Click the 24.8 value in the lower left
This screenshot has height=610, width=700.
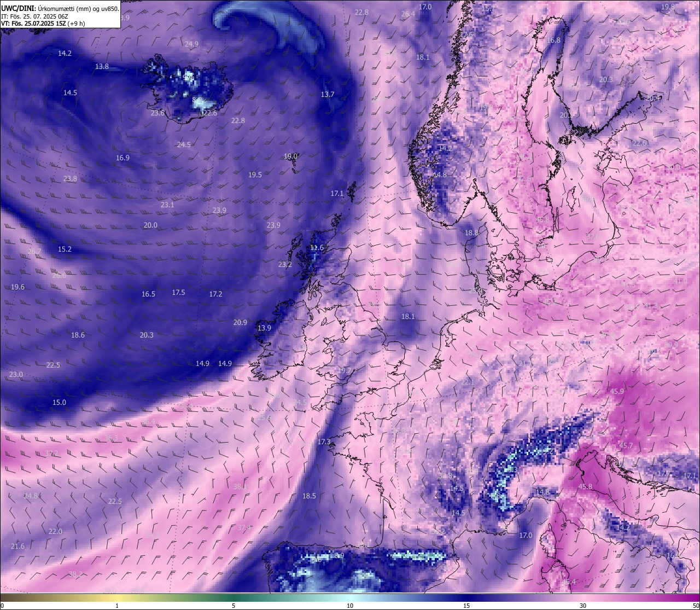31,496
